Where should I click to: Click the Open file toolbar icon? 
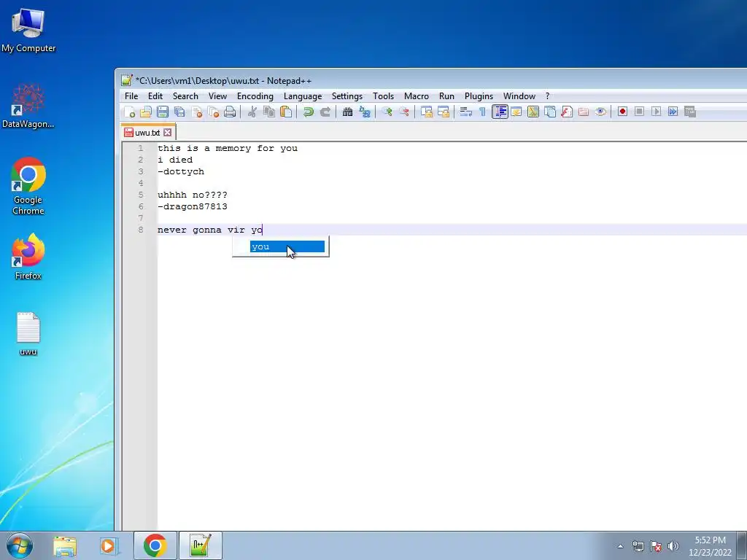pos(146,112)
